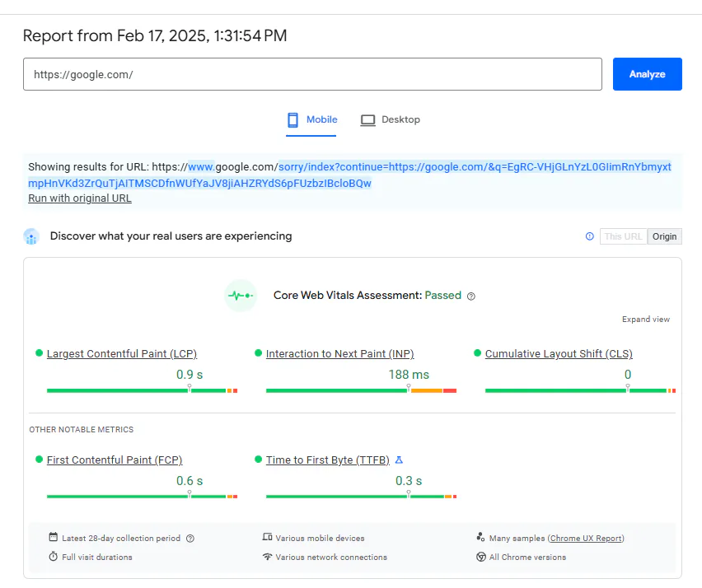The width and height of the screenshot is (702, 588).
Task: Click the Passed assessment status text
Action: click(442, 296)
